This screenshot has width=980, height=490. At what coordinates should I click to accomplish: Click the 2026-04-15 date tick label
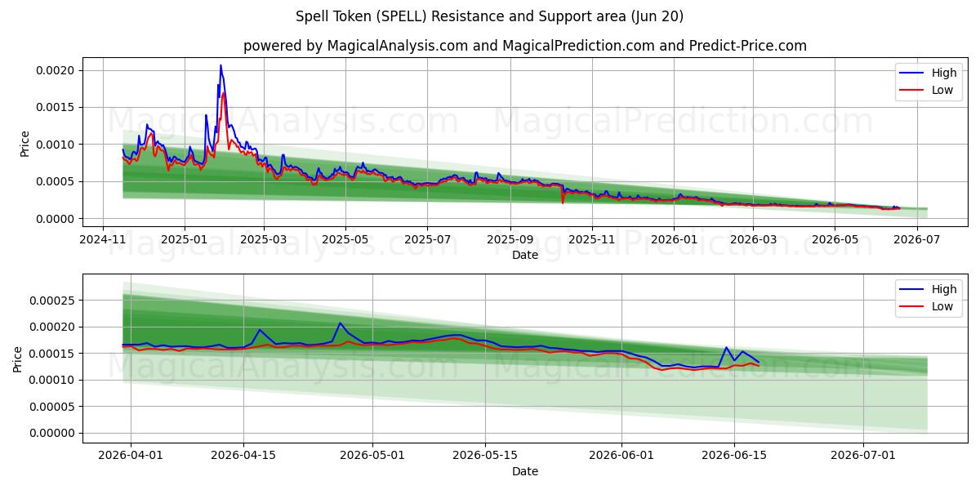coord(243,455)
